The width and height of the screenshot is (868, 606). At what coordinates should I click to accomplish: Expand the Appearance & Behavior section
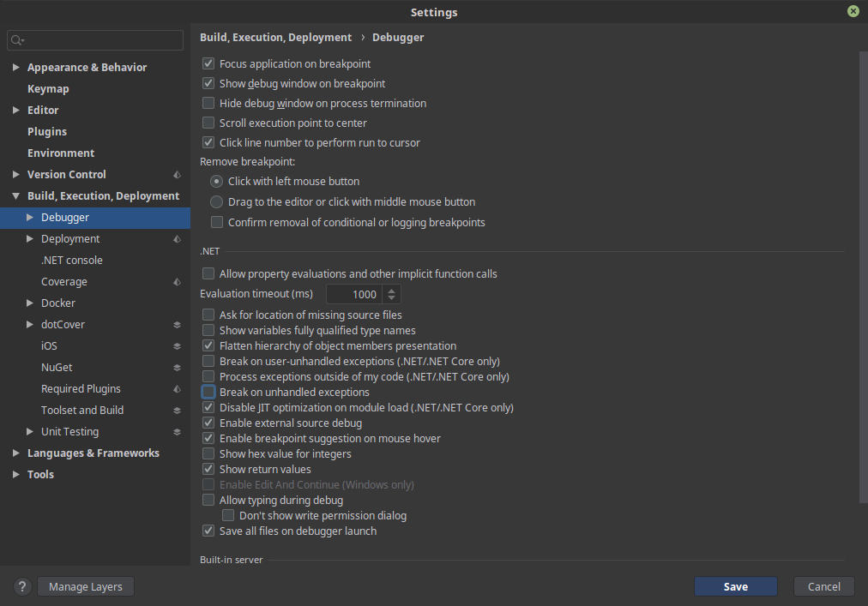coord(16,68)
